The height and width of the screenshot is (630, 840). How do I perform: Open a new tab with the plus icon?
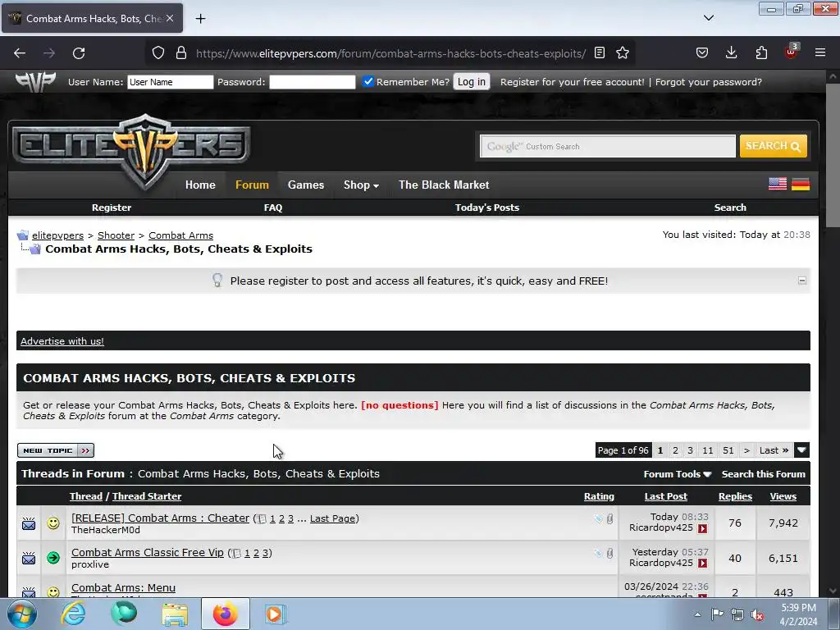[200, 19]
